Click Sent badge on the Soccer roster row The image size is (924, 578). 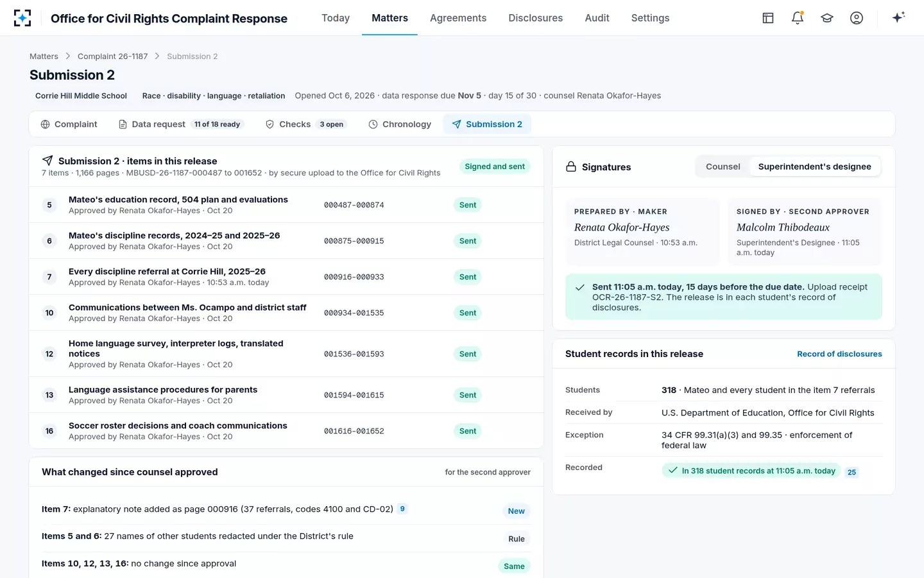pos(468,431)
